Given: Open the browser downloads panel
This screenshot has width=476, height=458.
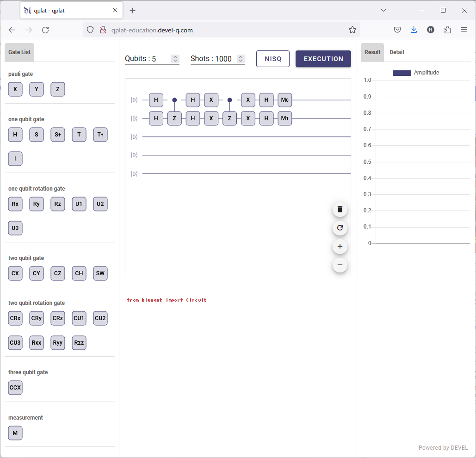Looking at the screenshot, I should pyautogui.click(x=414, y=30).
